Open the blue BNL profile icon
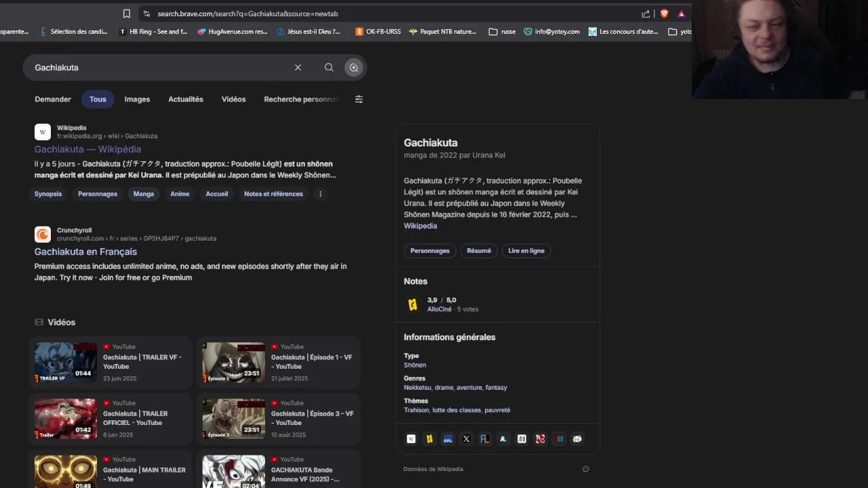Viewport: 868px width, 488px height. click(x=448, y=439)
